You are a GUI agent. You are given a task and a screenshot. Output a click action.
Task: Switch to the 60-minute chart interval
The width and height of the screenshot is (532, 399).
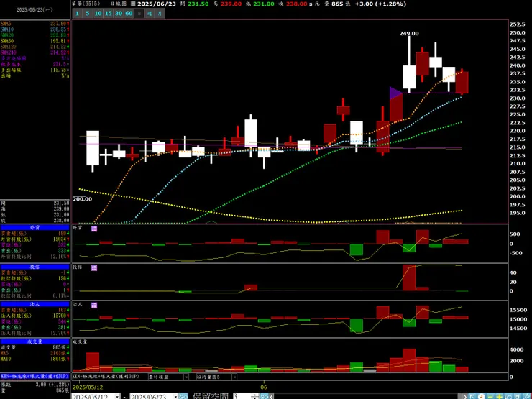(x=129, y=13)
